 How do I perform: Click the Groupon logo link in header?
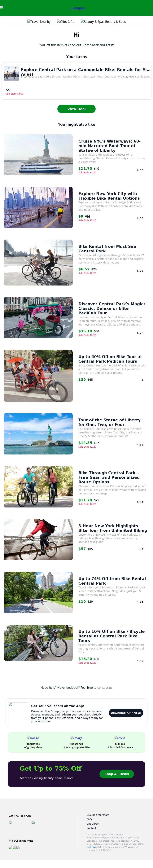[x=78, y=8]
